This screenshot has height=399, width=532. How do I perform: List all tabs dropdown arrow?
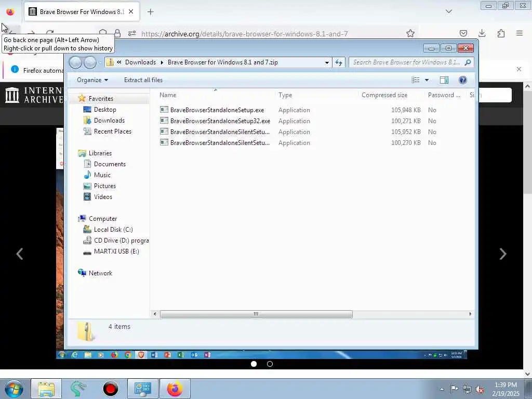(448, 11)
